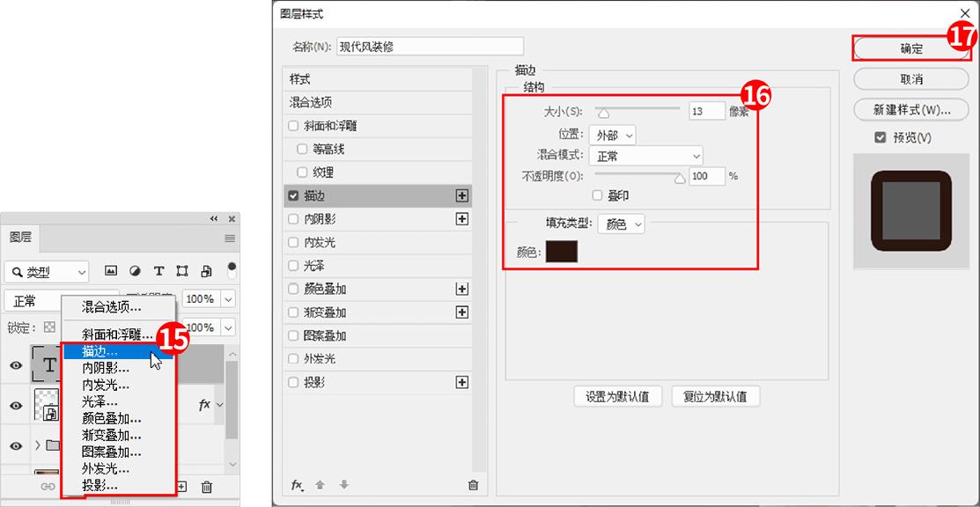Open the 位置 position dropdown
This screenshot has width=980, height=507.
(612, 135)
